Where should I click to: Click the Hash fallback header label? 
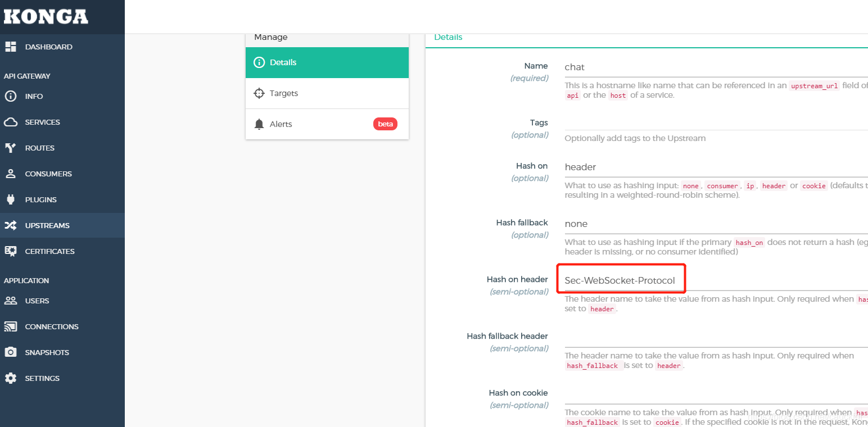(507, 336)
